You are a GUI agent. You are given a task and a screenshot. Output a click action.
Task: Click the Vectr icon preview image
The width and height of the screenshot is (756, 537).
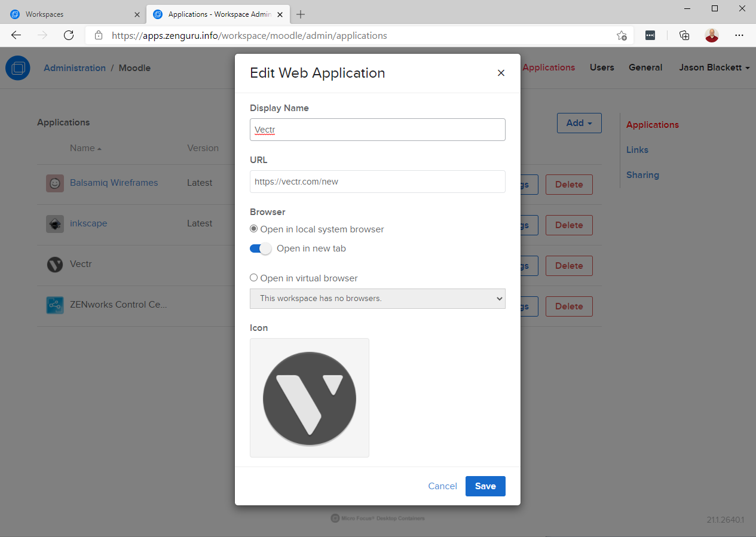[x=310, y=398]
